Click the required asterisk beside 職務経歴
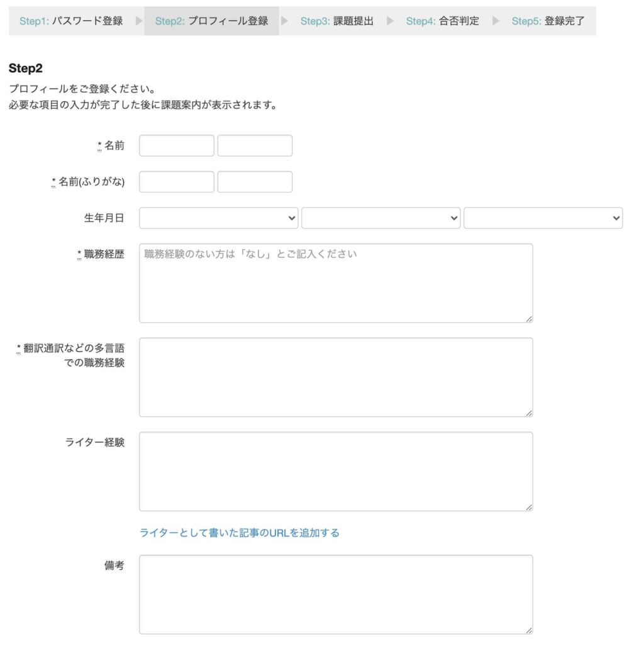This screenshot has width=644, height=646. click(79, 255)
